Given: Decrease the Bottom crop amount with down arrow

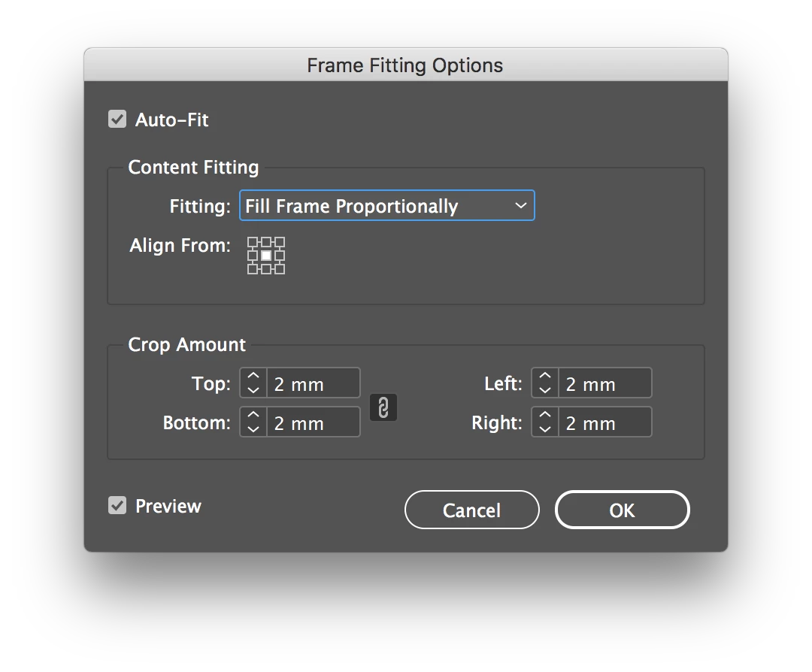Looking at the screenshot, I should tap(253, 429).
